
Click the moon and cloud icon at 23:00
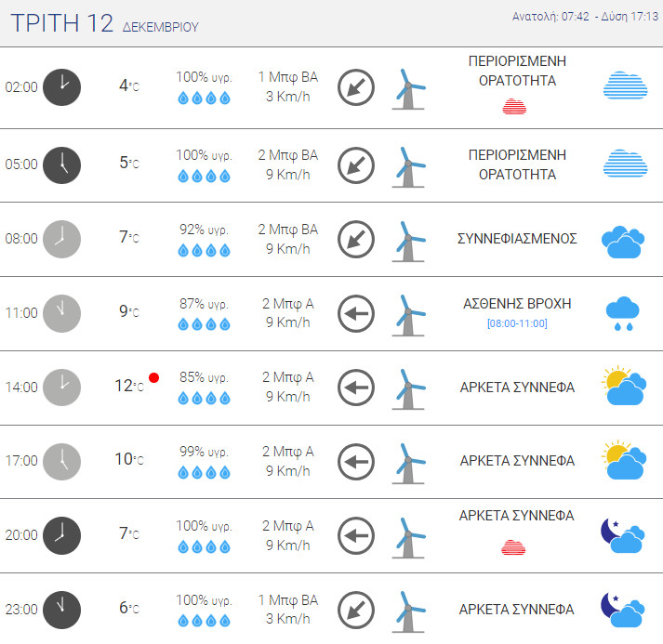[x=622, y=610]
